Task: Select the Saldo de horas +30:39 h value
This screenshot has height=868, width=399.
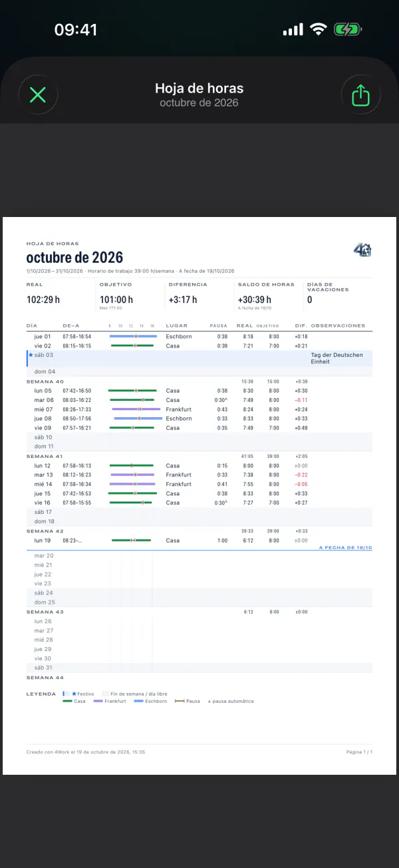Action: (255, 300)
